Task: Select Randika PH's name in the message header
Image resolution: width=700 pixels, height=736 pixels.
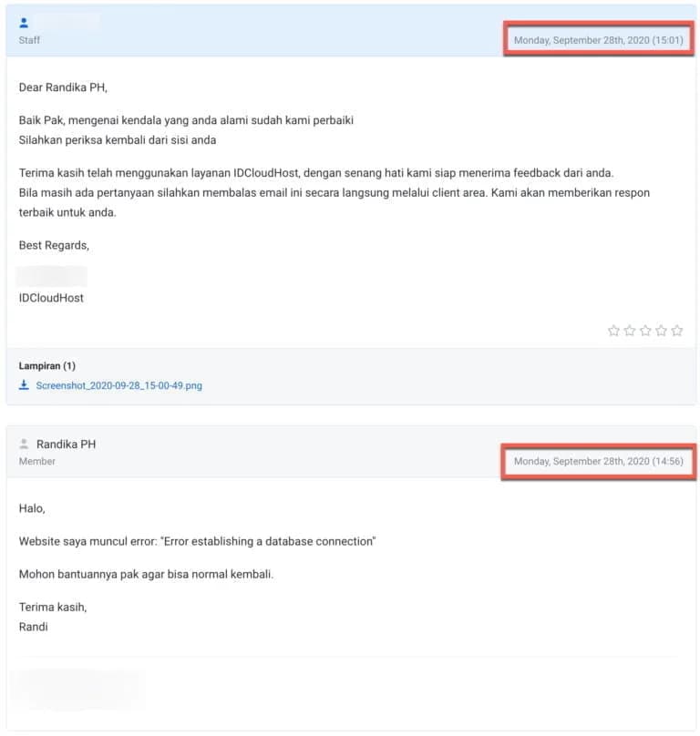Action: click(x=66, y=444)
